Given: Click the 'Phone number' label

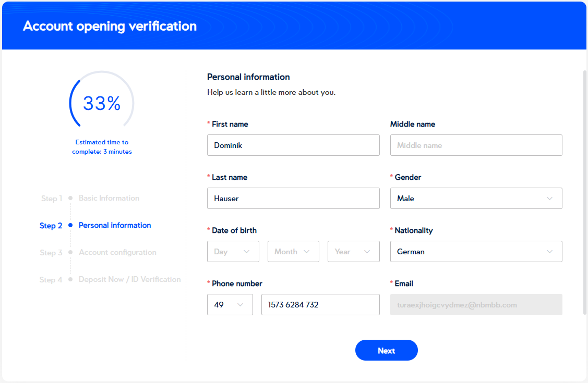Looking at the screenshot, I should click(x=237, y=283).
